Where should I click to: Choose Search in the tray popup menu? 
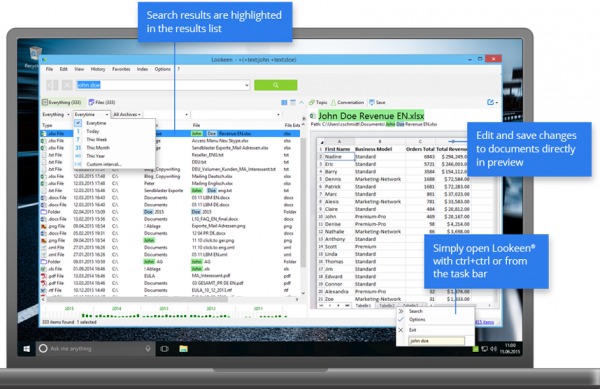pyautogui.click(x=416, y=311)
